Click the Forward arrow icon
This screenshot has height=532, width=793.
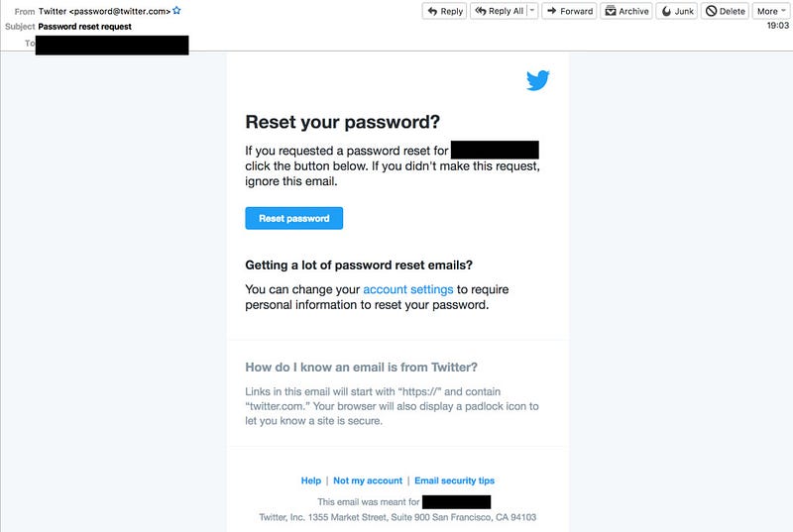coord(552,11)
